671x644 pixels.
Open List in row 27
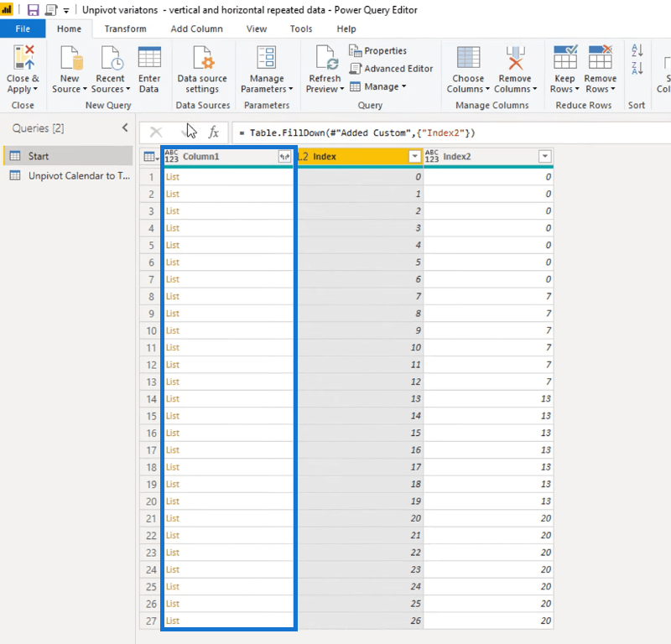[173, 621]
